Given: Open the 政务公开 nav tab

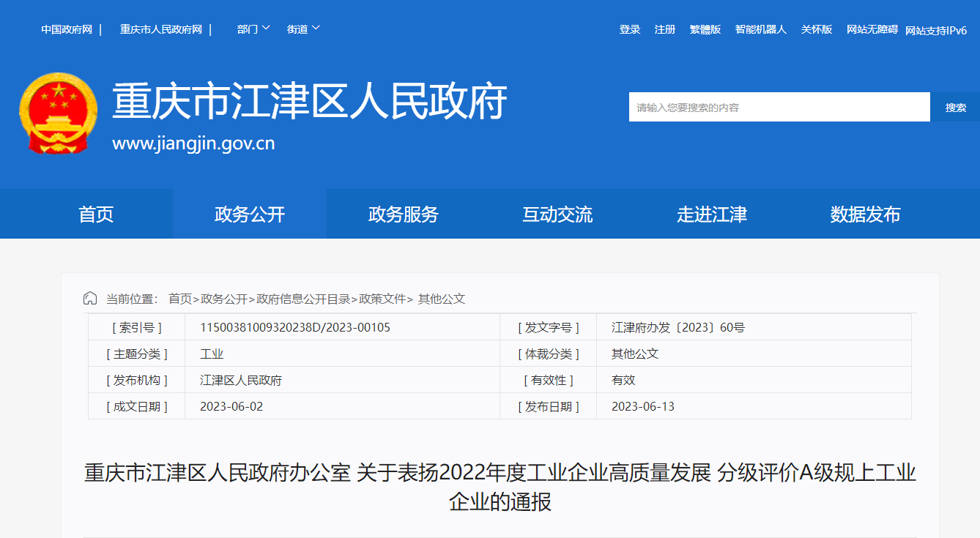Looking at the screenshot, I should tap(250, 214).
